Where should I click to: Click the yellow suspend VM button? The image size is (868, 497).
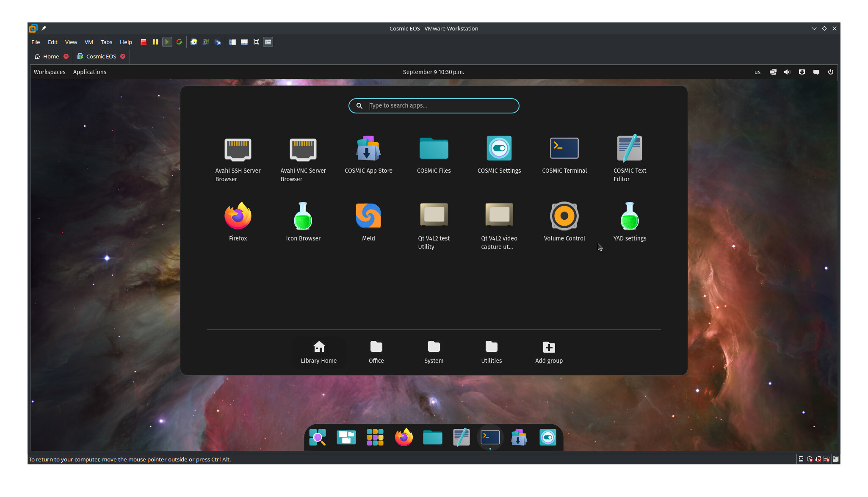coord(155,42)
